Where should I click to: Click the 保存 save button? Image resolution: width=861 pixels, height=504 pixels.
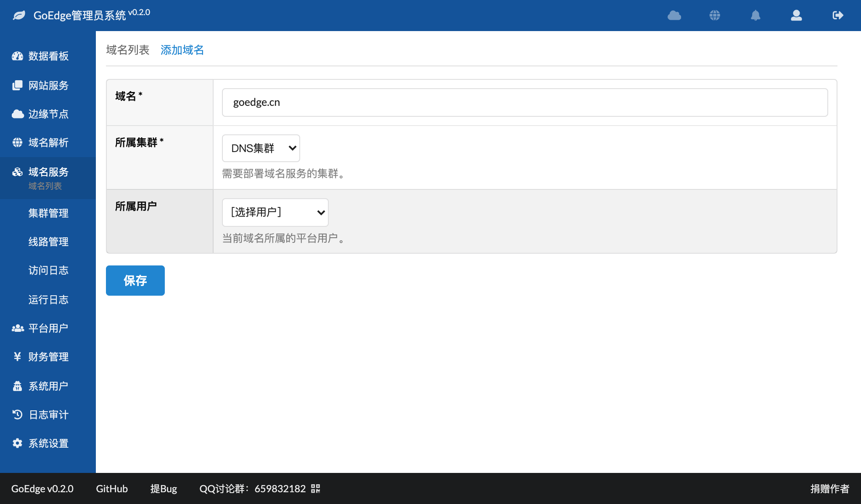pyautogui.click(x=135, y=280)
